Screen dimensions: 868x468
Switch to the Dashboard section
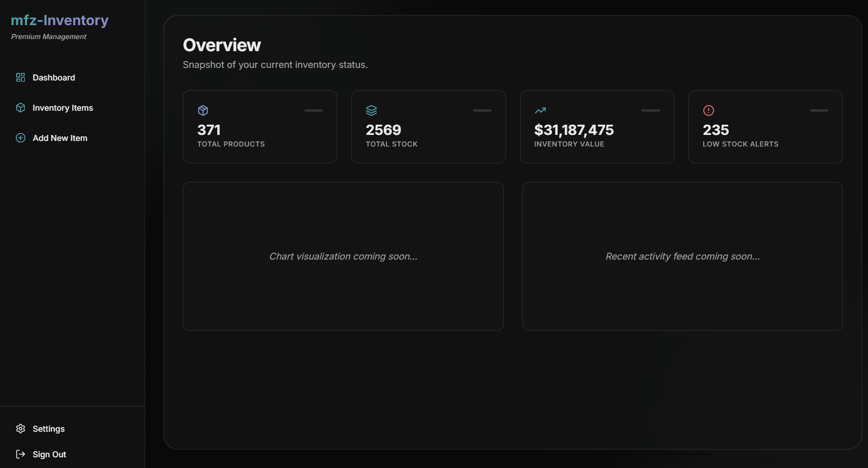tap(54, 77)
